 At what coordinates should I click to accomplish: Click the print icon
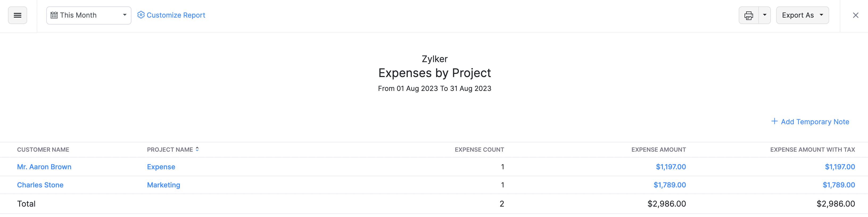pos(749,15)
